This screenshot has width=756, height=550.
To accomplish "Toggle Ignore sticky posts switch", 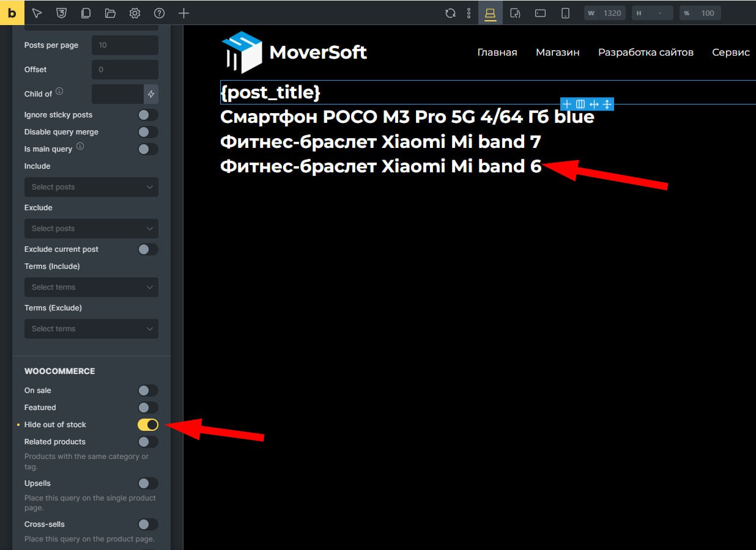I will point(147,115).
